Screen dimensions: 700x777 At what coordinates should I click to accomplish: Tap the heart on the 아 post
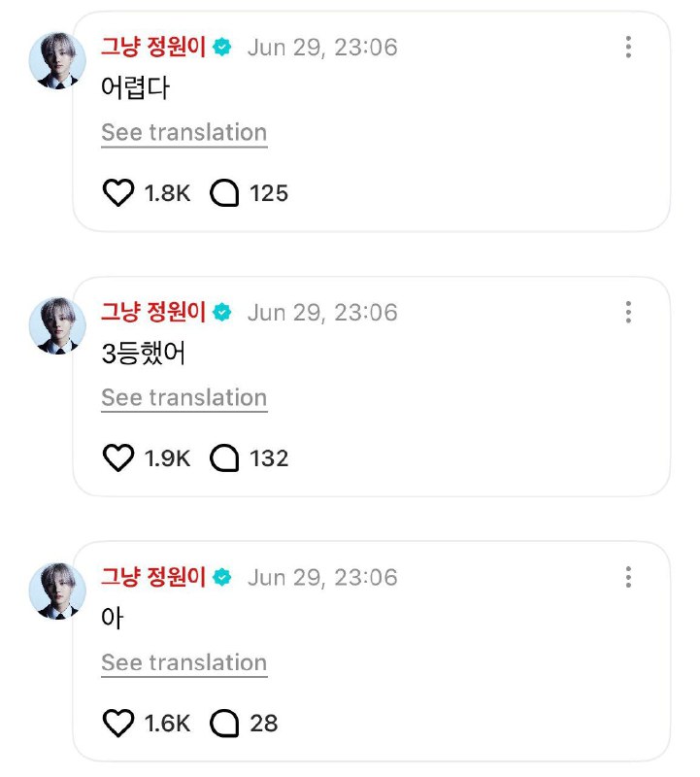click(x=117, y=723)
